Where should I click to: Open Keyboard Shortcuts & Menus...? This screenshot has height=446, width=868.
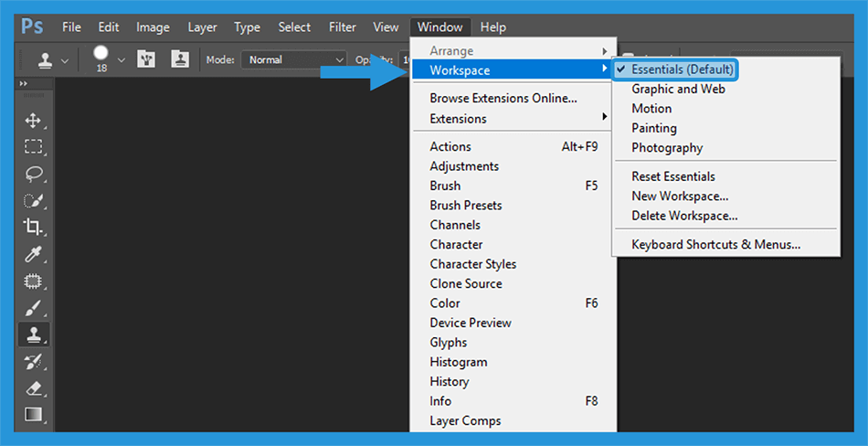tap(716, 244)
